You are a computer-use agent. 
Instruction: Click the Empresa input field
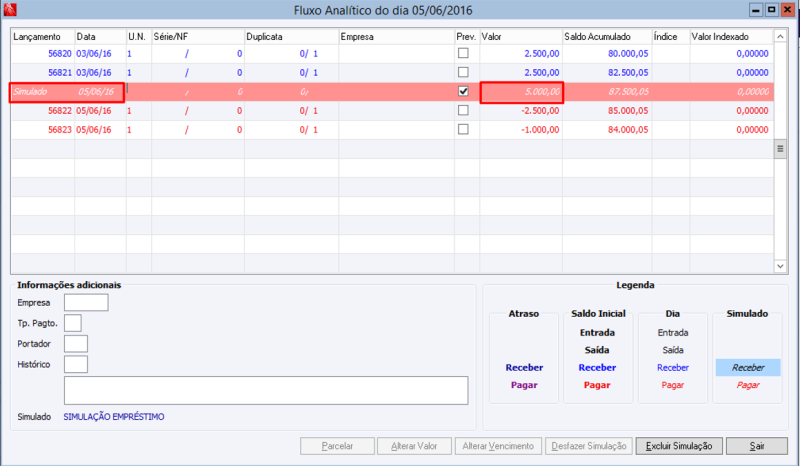86,302
